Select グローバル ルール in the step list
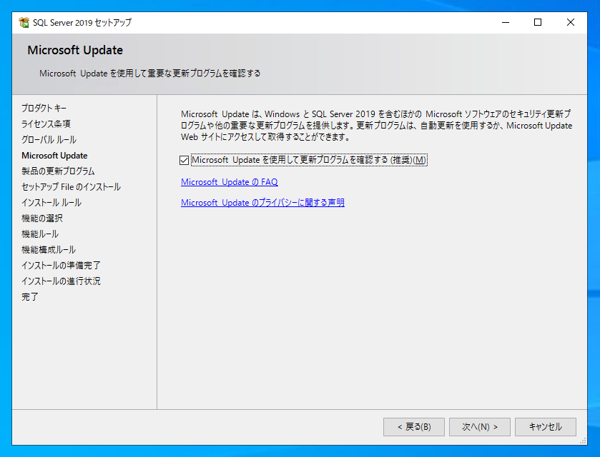Viewport: 600px width, 457px height. pos(49,140)
